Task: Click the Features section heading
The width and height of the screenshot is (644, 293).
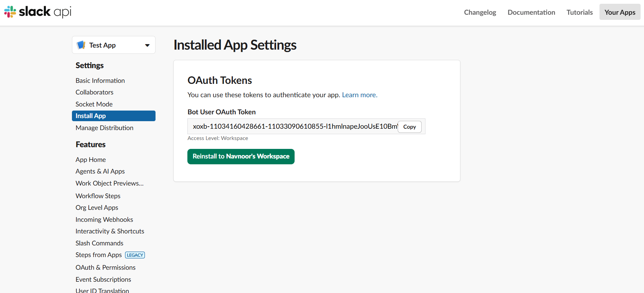Action: tap(90, 144)
